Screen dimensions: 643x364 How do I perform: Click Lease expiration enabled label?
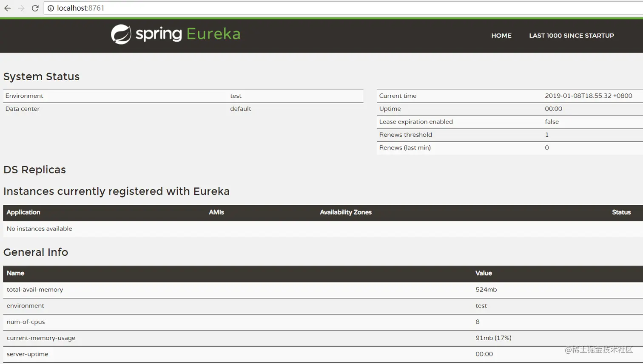tap(416, 122)
